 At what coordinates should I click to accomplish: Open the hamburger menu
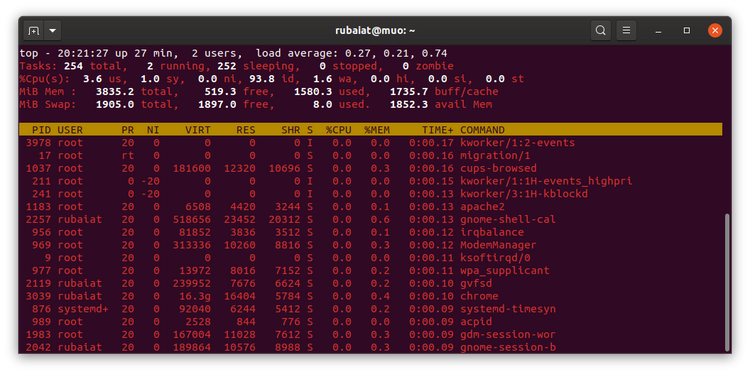pos(626,31)
